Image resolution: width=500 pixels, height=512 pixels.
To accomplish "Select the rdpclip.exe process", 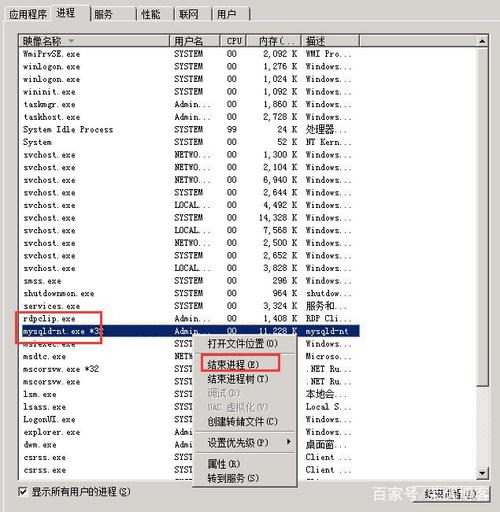I will point(189,319).
